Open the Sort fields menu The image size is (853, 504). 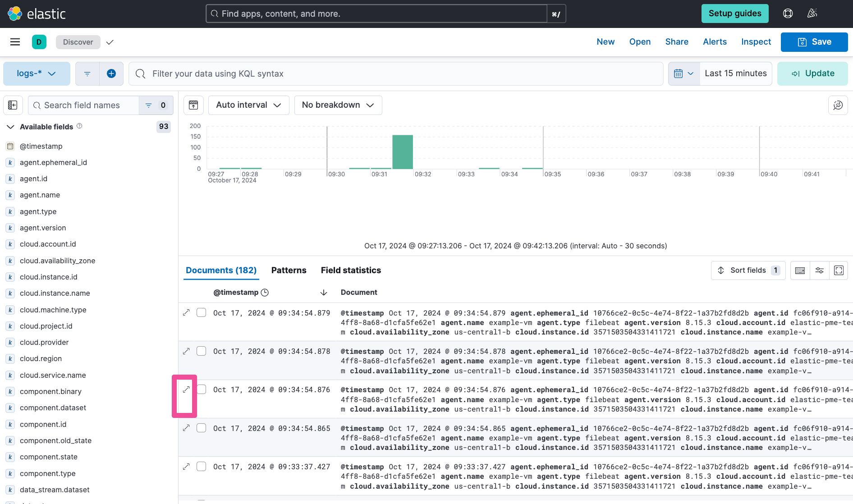pyautogui.click(x=748, y=270)
